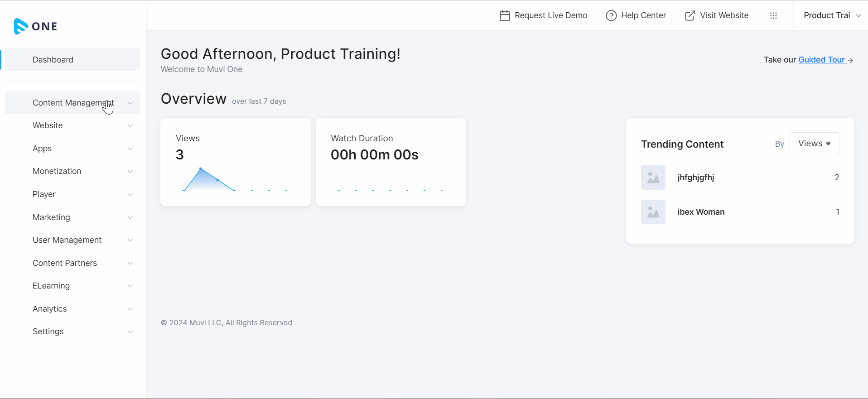Screen dimensions: 868x399
Task: Select Dashboard in the sidebar
Action: coord(53,60)
